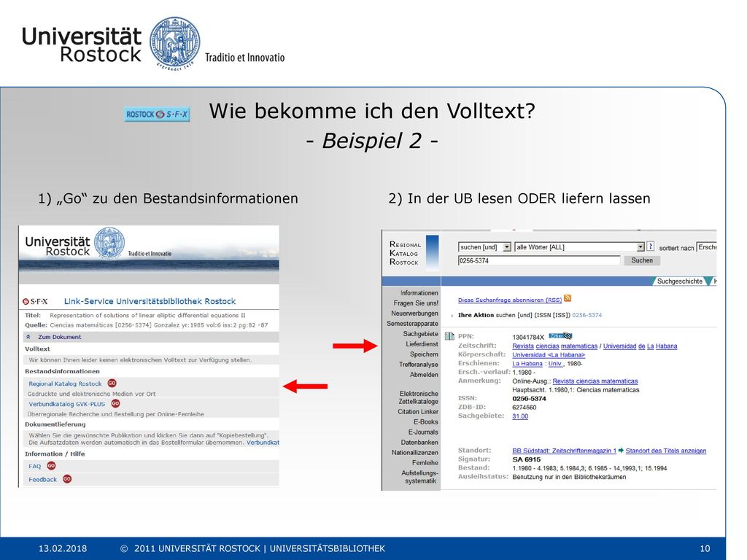Image resolution: width=747 pixels, height=560 pixels.
Task: Open 'Universidad de La Habana' in Zeitschrift row
Action: (x=640, y=346)
